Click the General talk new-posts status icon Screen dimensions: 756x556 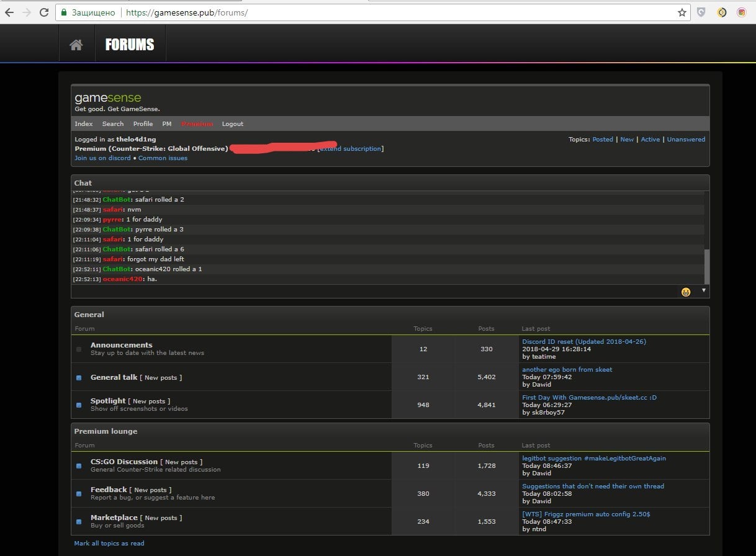pyautogui.click(x=79, y=377)
